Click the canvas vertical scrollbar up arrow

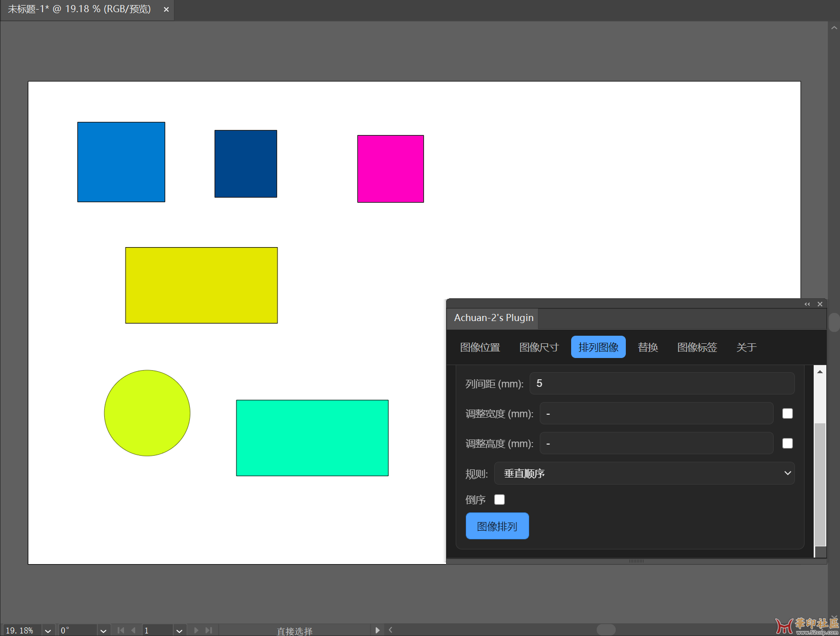(x=834, y=28)
